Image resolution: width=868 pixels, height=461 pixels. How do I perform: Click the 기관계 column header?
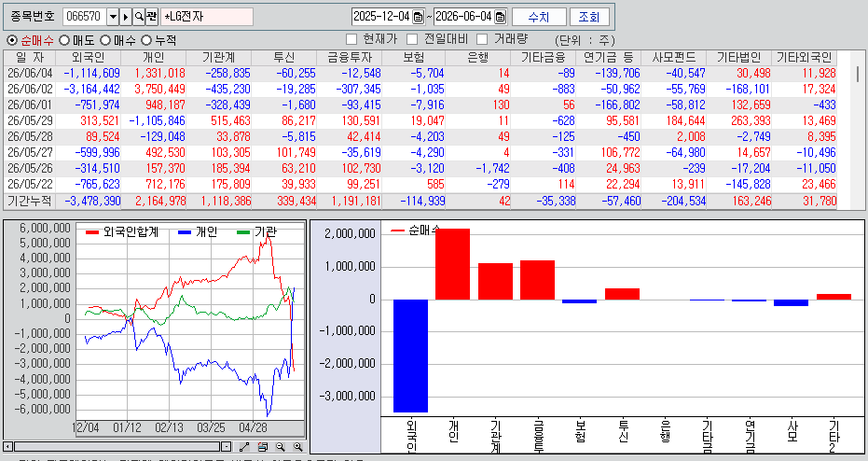tap(219, 58)
